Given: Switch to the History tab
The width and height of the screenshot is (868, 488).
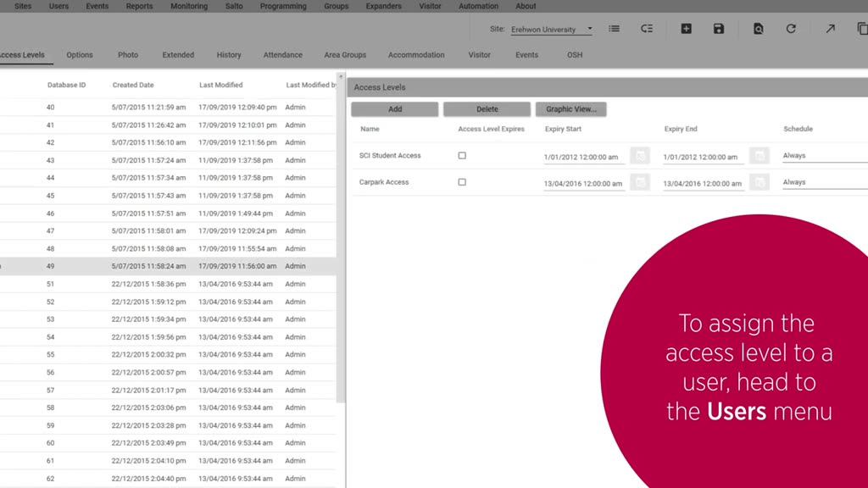Looking at the screenshot, I should coord(229,55).
